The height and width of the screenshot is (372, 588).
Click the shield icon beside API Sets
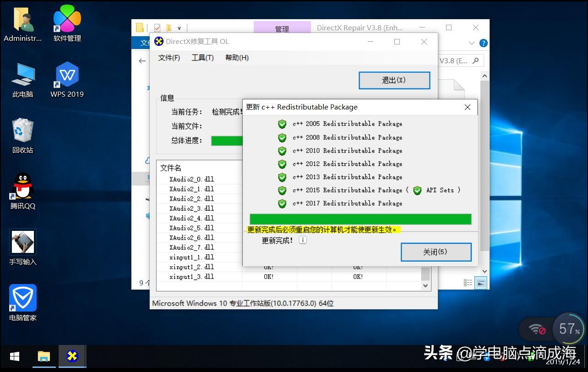pos(417,190)
